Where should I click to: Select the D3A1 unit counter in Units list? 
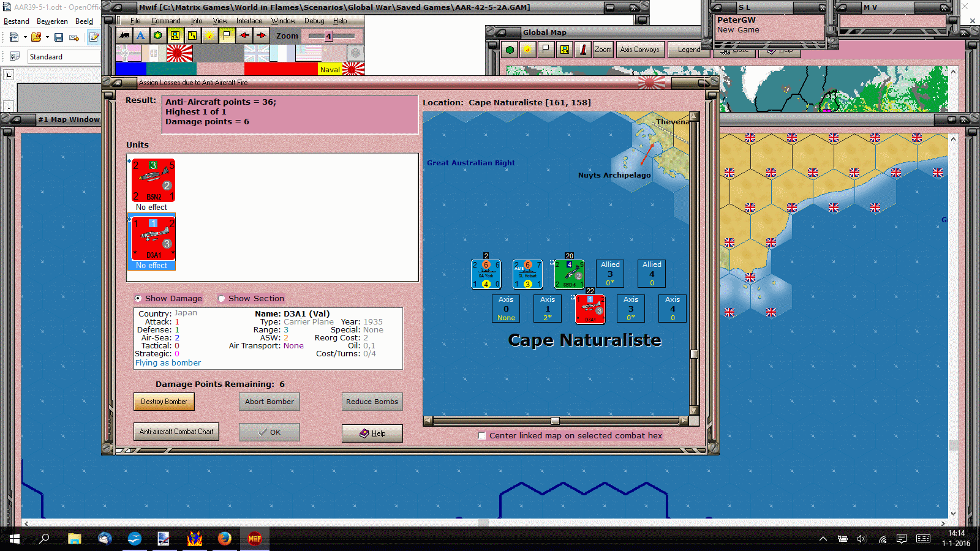pos(153,238)
